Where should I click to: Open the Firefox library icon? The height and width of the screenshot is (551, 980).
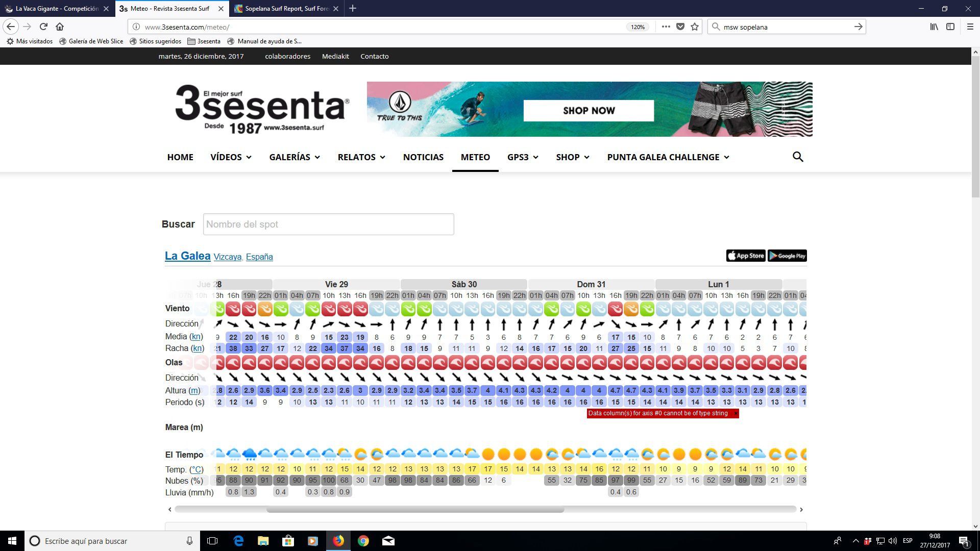934,27
